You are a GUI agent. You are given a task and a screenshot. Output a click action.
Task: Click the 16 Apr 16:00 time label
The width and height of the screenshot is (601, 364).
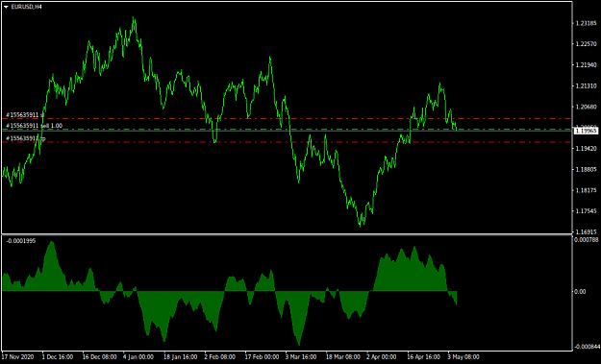(x=423, y=357)
